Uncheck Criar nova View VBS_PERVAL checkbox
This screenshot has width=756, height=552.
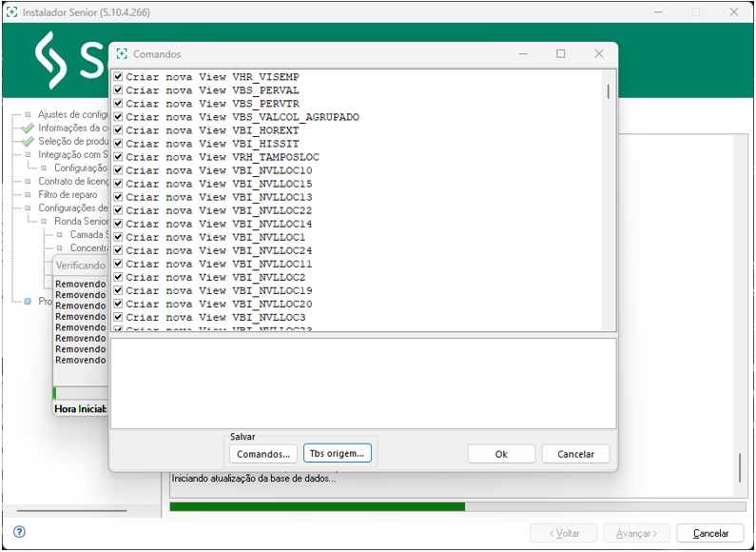118,89
